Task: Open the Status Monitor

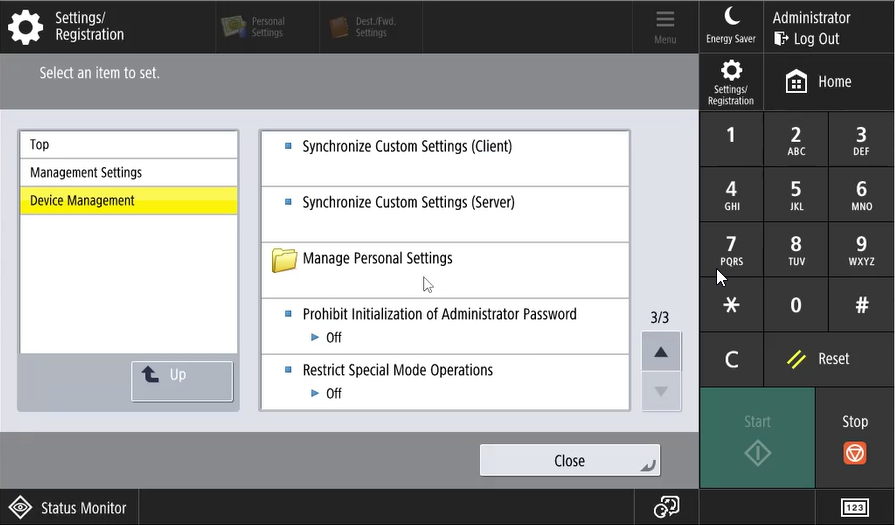Action: (69, 508)
